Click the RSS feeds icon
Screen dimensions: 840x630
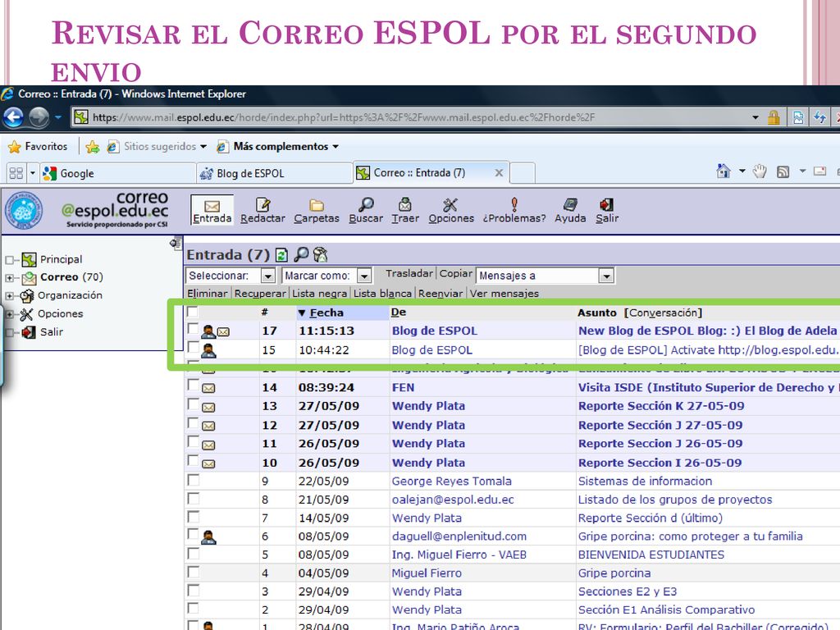783,171
